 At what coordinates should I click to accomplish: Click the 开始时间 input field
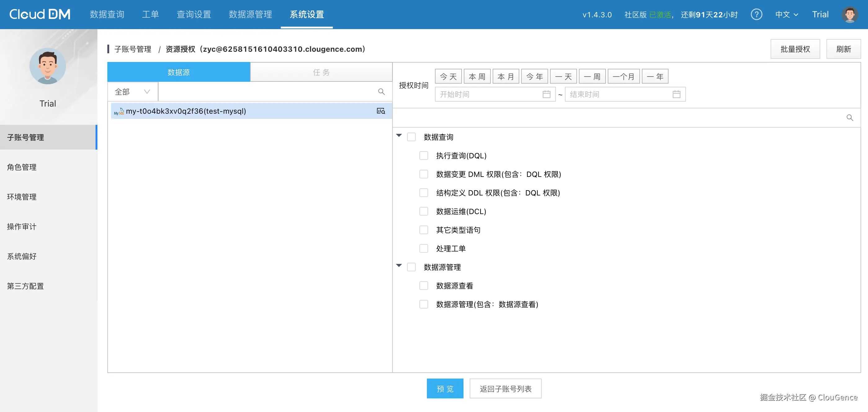tap(489, 94)
